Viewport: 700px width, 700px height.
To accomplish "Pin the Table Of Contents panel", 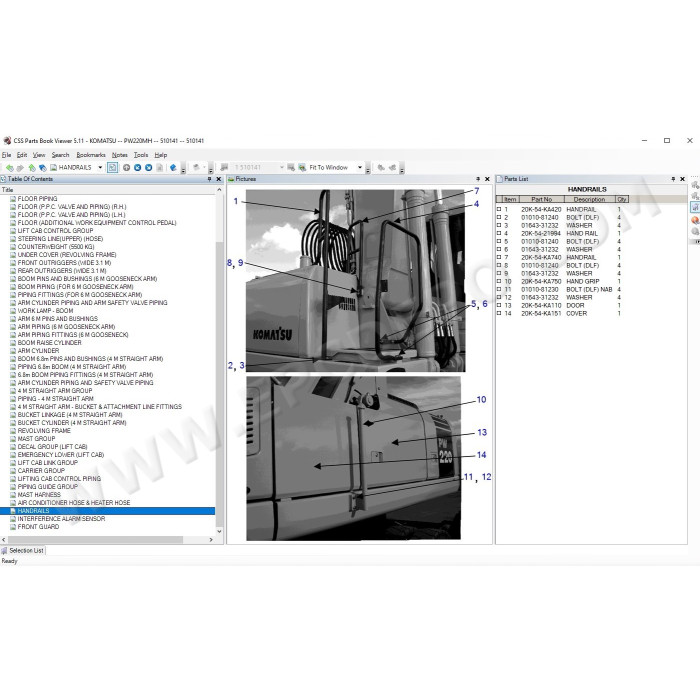I will click(x=209, y=179).
